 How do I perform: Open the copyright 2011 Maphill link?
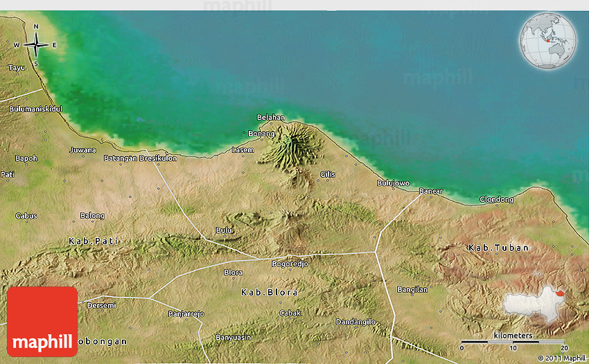pyautogui.click(x=561, y=358)
